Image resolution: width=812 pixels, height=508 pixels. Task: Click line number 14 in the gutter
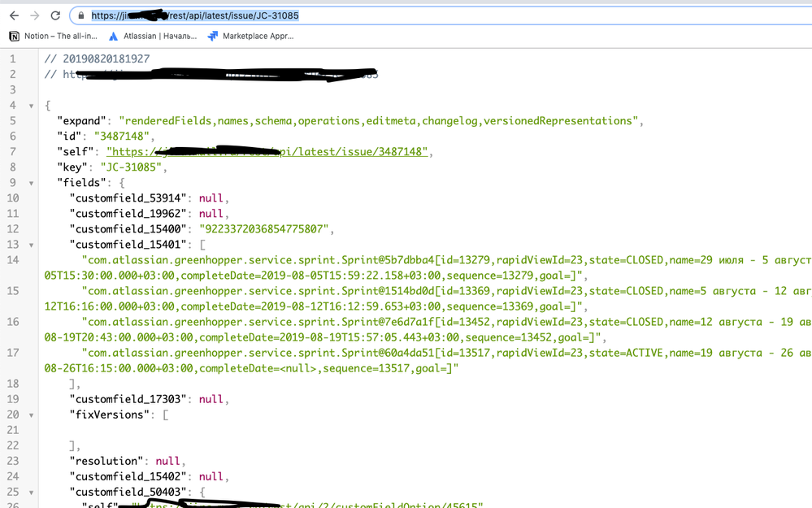(13, 260)
